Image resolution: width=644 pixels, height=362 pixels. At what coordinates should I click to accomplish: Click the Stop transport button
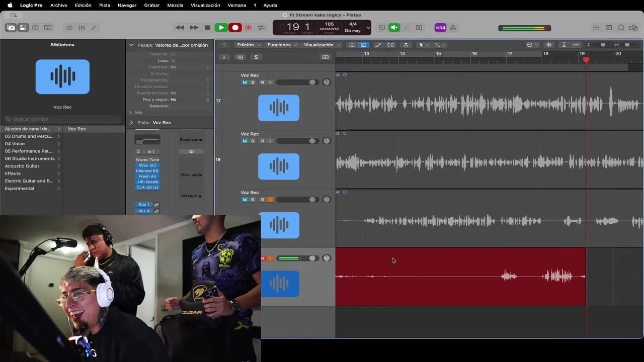(207, 28)
